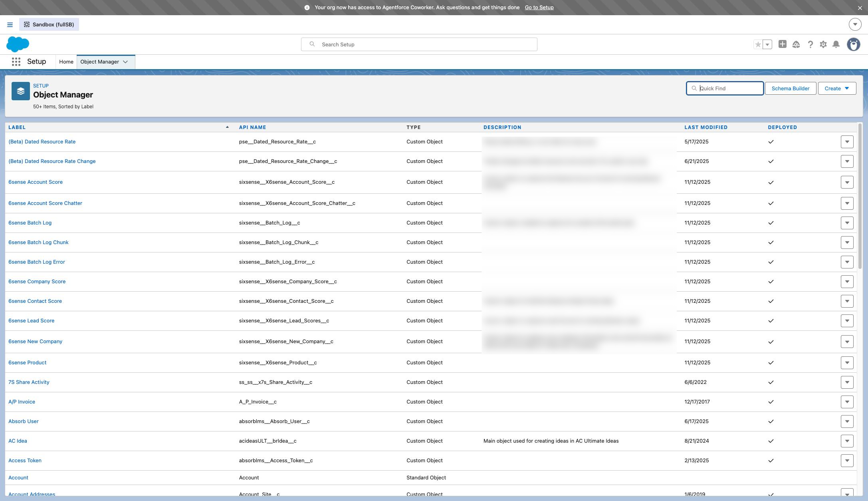Sort by Last Modified column header
Image resolution: width=868 pixels, height=501 pixels.
[x=706, y=127]
